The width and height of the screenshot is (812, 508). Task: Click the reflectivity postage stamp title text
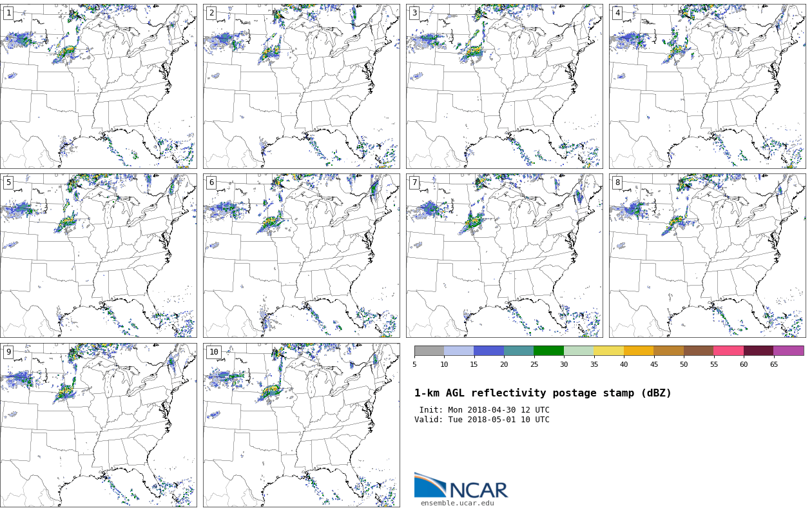click(543, 393)
